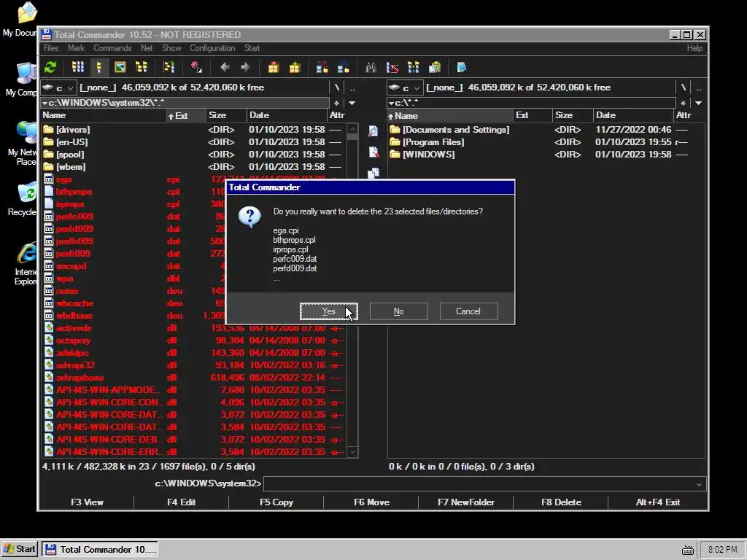Select the [drivers] folder in left panel
The width and height of the screenshot is (747, 560).
[193, 130]
